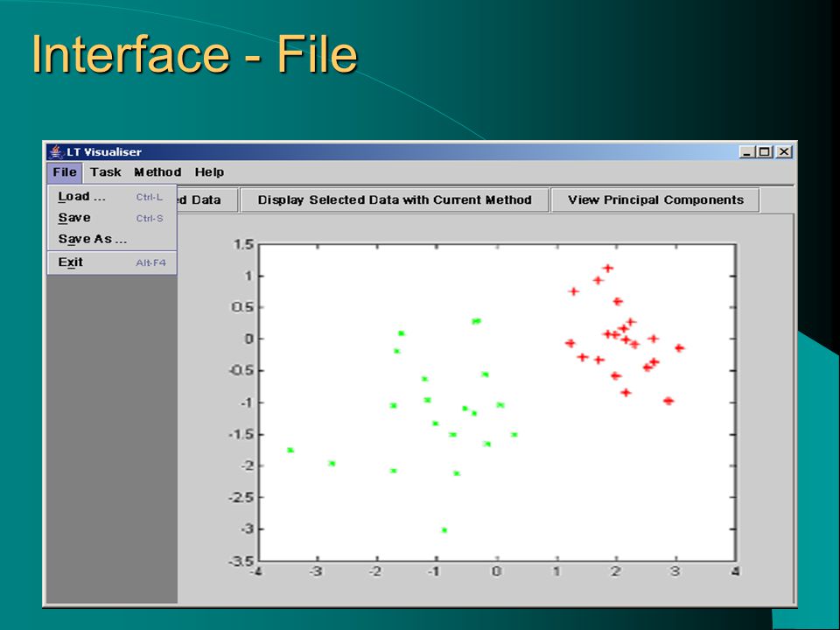Click the partially hidden 'd Data' button
The height and width of the screenshot is (630, 840).
(x=206, y=200)
